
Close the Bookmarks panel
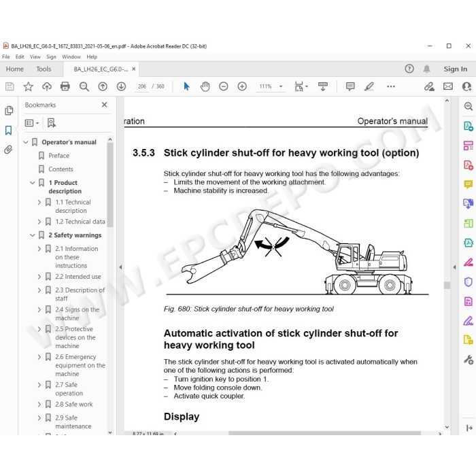(105, 105)
